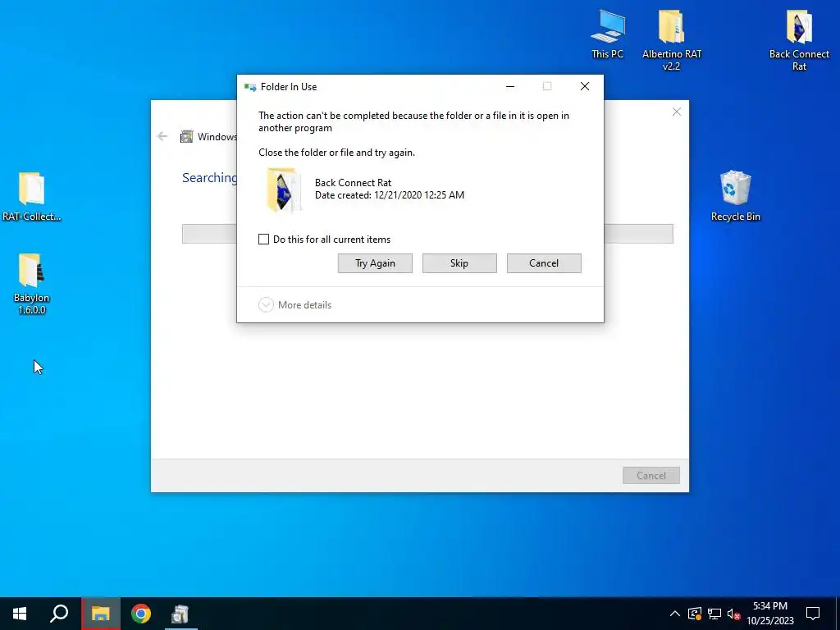840x630 pixels.
Task: Click the 'Back Connect Rat' name in the dialog
Action: (353, 183)
